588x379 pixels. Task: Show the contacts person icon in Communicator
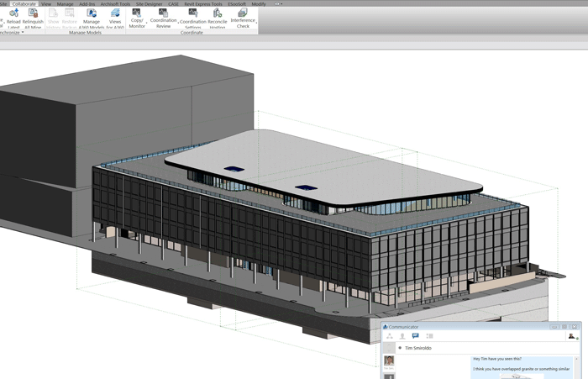coord(402,336)
